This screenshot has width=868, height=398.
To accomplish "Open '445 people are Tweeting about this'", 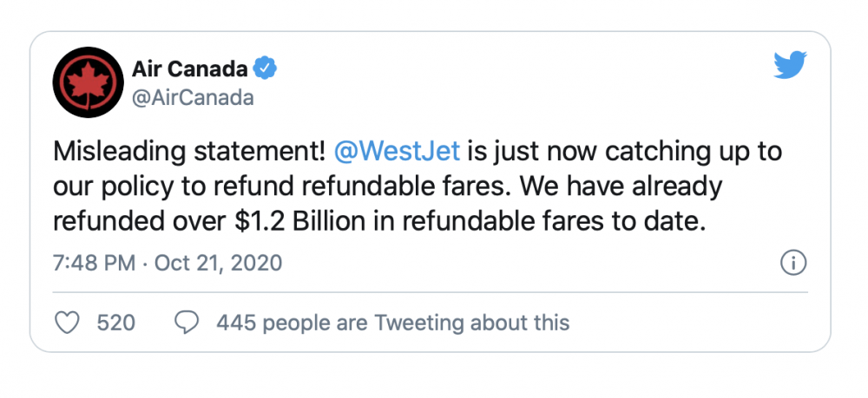I will pos(392,323).
